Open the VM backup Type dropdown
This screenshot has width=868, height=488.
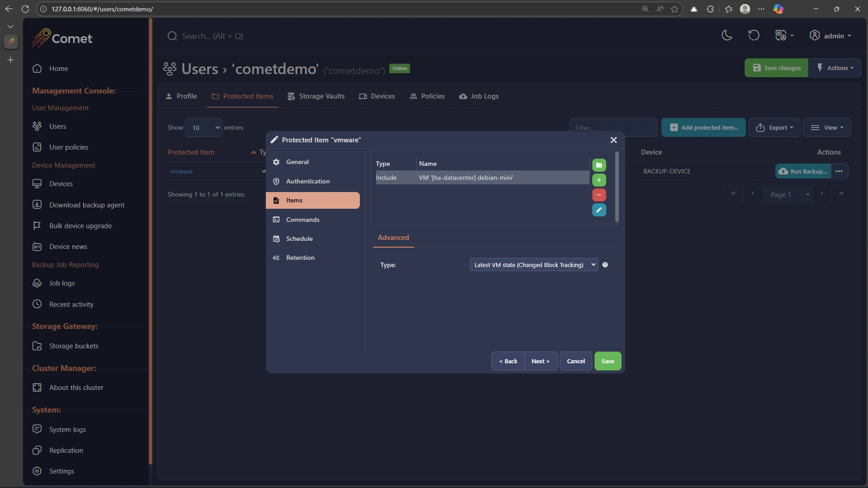[x=534, y=265]
